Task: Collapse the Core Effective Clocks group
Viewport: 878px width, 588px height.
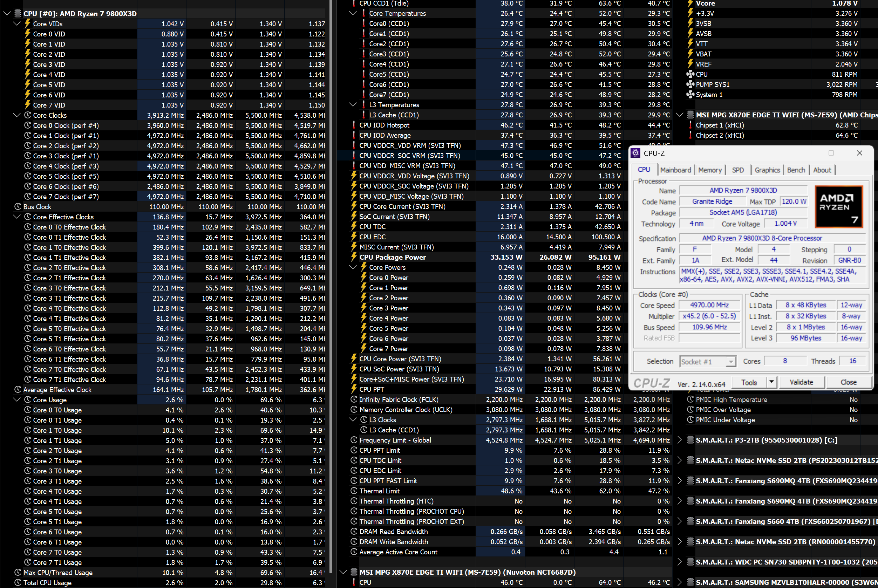Action: 16,217
